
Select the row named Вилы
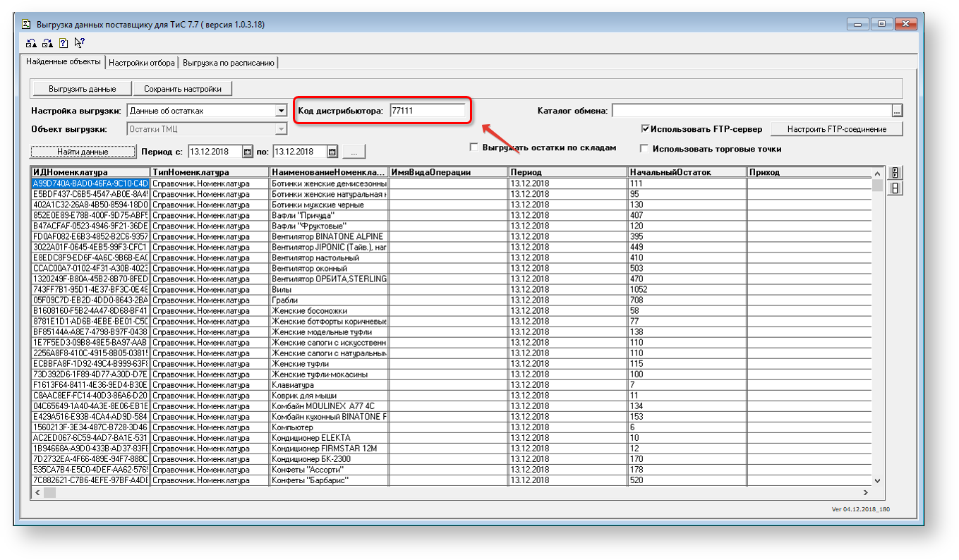452,289
